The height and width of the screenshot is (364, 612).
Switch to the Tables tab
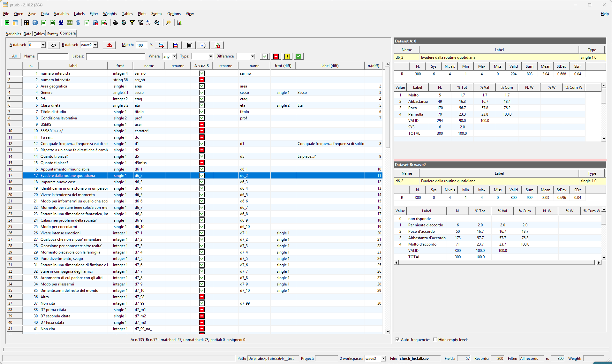point(39,34)
